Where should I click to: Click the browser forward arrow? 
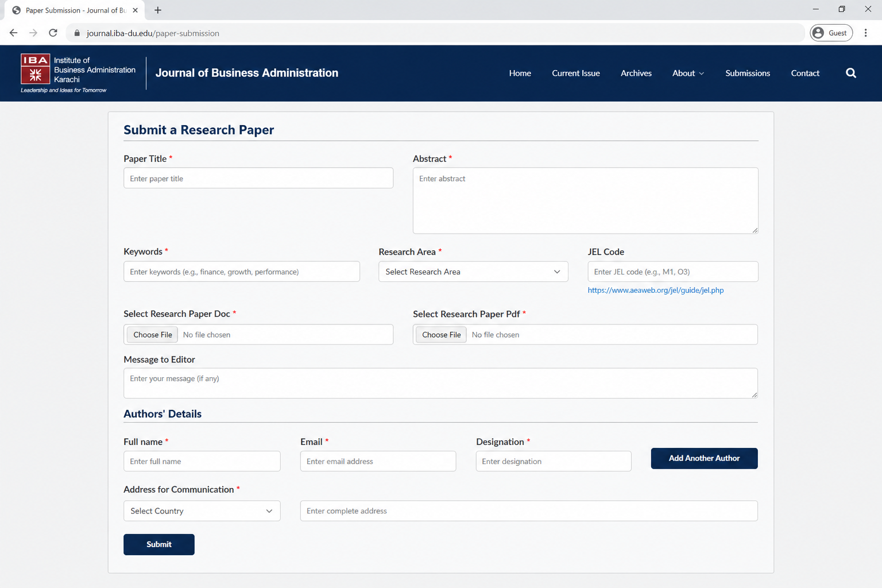33,33
